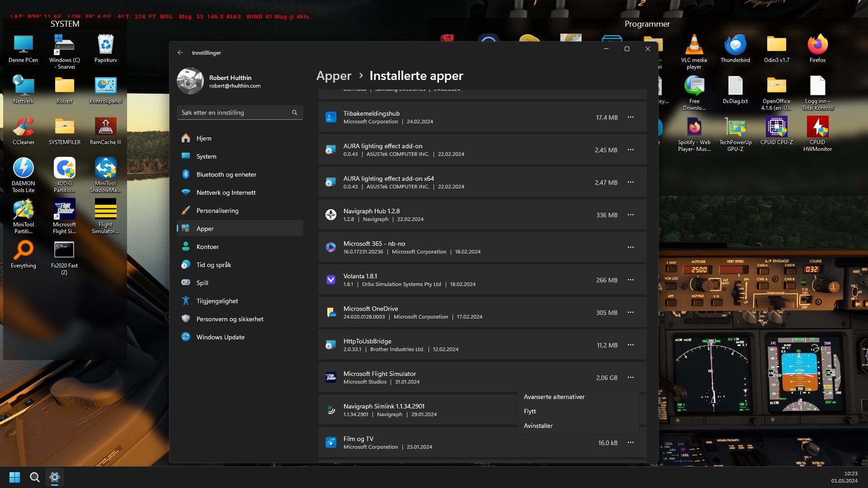Open the Hjem settings page
Viewport: 868px width, 488px height.
[x=240, y=138]
